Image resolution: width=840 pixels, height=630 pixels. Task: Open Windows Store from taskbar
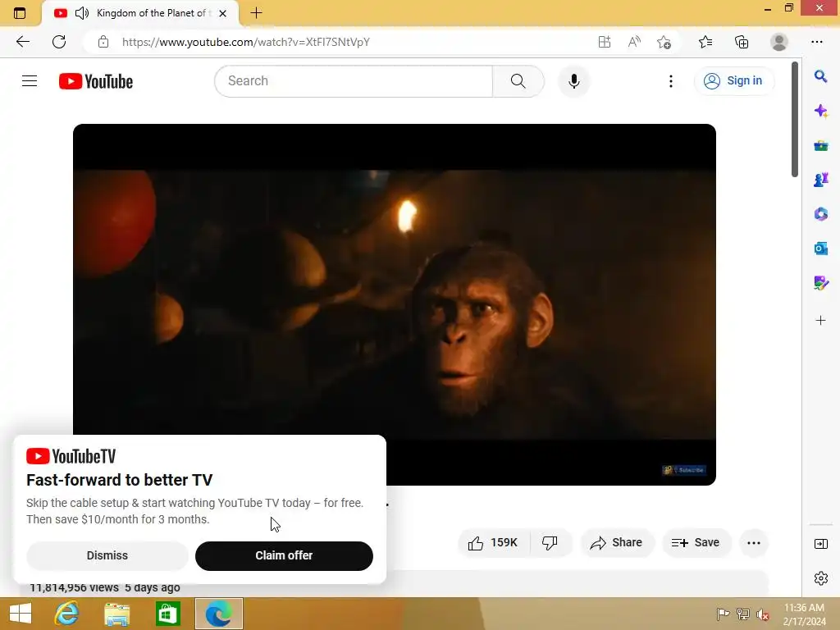tap(167, 614)
